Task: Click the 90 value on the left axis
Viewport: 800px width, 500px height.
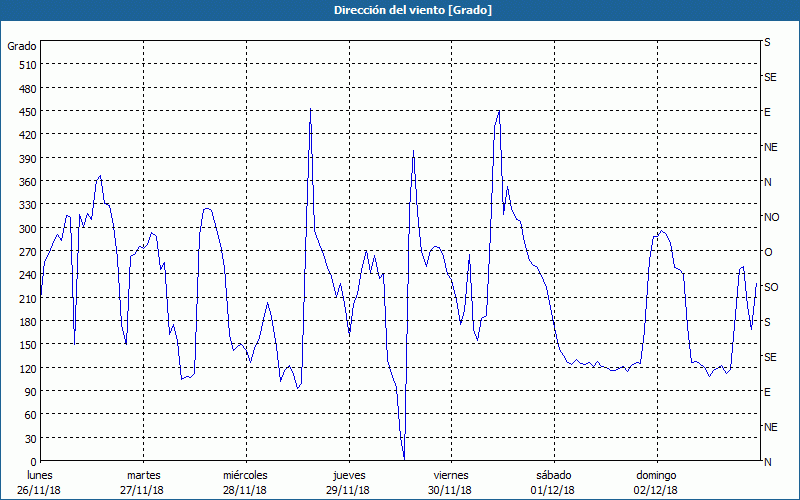Action: click(30, 391)
